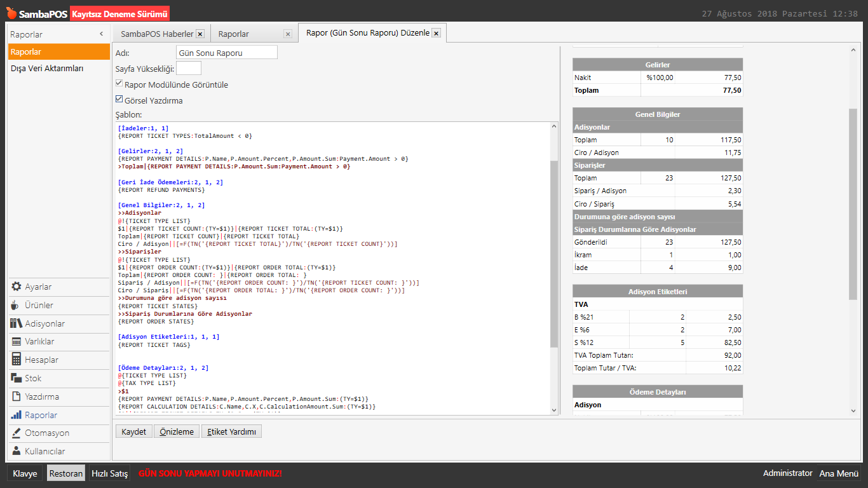Click the Gönderildi row in preview
The width and height of the screenshot is (868, 488).
[x=658, y=242]
